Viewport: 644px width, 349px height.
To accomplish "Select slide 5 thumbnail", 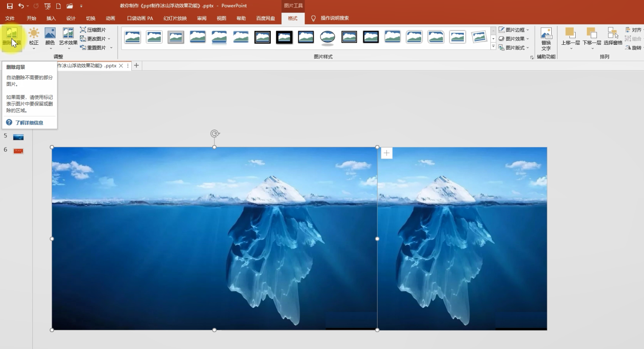I will 18,137.
